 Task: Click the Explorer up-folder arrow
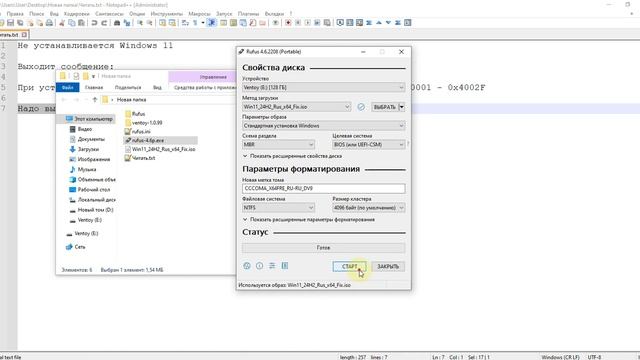95,100
